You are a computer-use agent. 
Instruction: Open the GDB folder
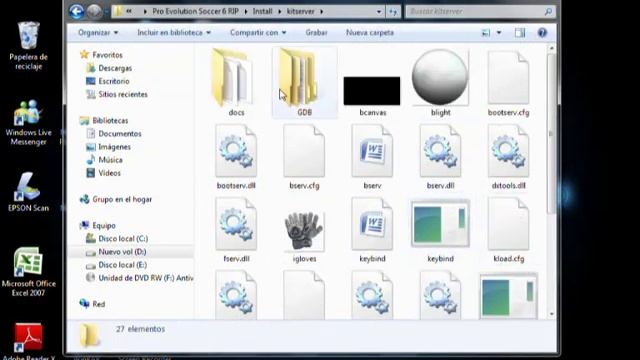coord(304,83)
